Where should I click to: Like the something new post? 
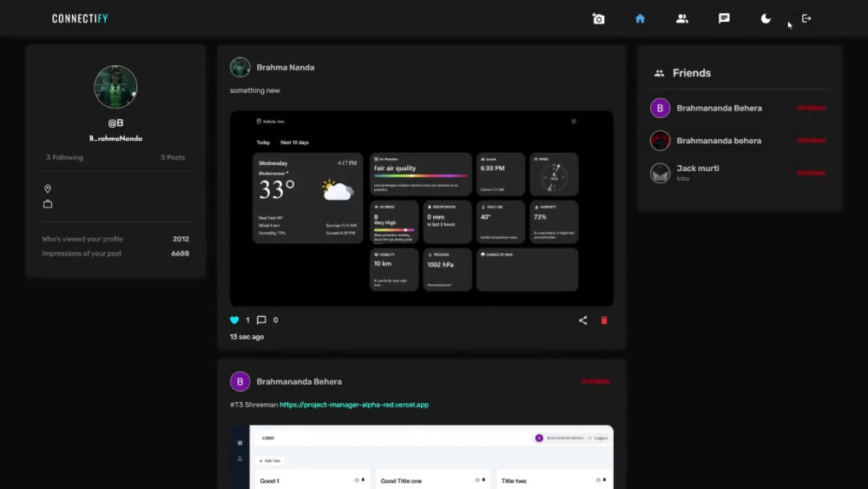[234, 320]
